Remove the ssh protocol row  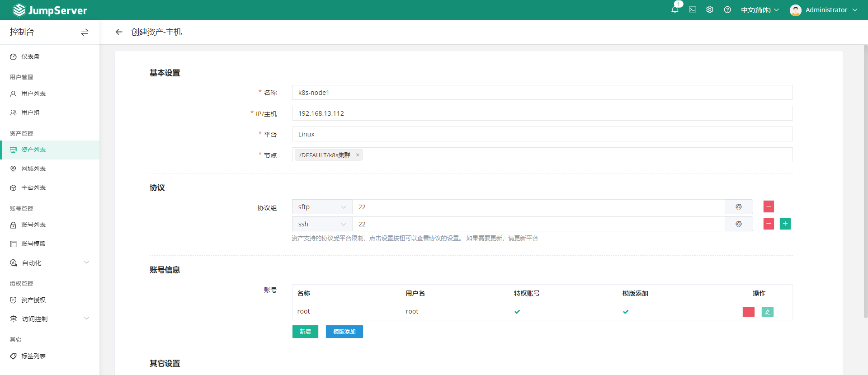click(769, 224)
